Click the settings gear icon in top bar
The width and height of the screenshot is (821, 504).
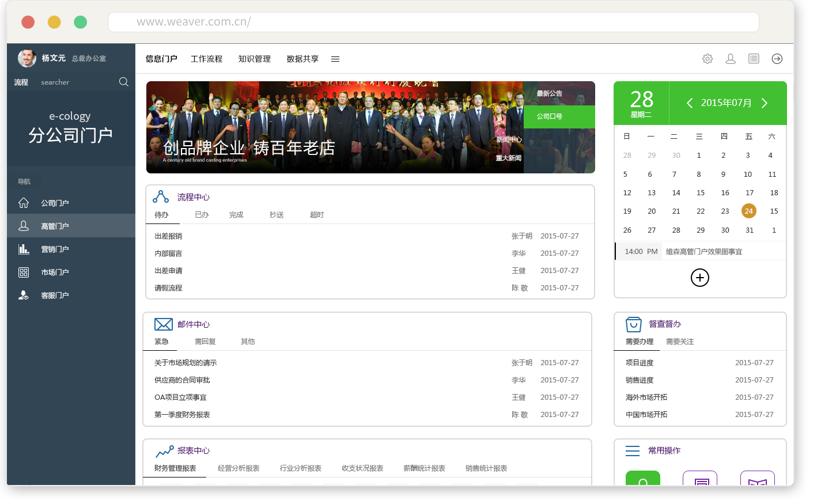click(x=708, y=59)
